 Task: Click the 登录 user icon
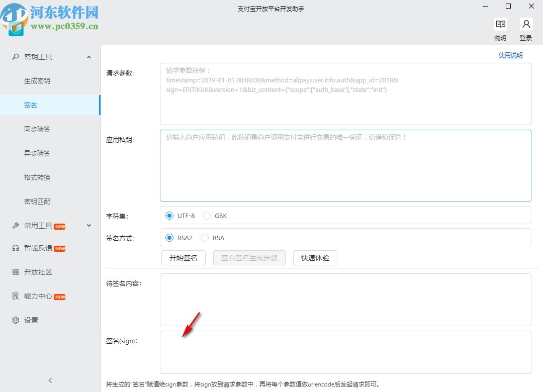coord(526,24)
